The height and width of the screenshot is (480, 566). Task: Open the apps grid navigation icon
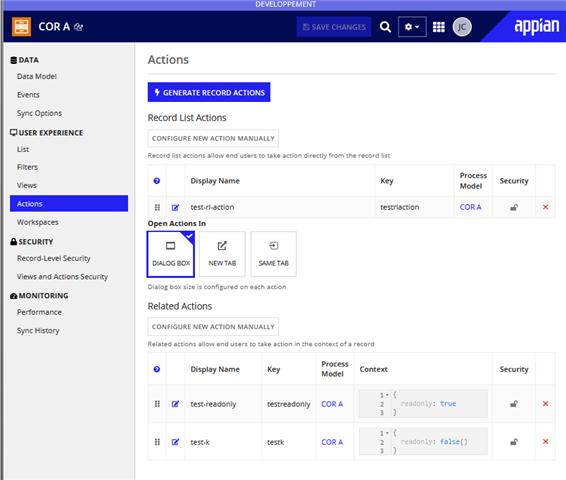(x=439, y=27)
